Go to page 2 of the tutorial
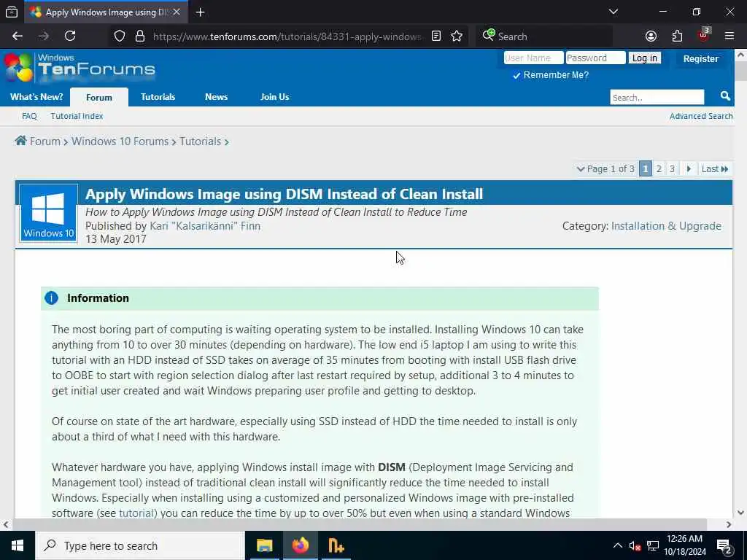The width and height of the screenshot is (747, 560). coord(659,168)
